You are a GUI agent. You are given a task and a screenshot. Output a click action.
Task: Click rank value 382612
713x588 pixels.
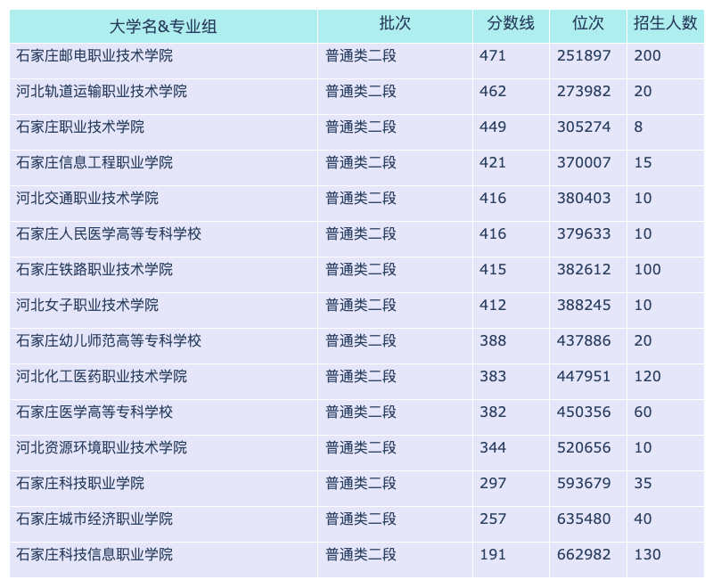coord(584,269)
